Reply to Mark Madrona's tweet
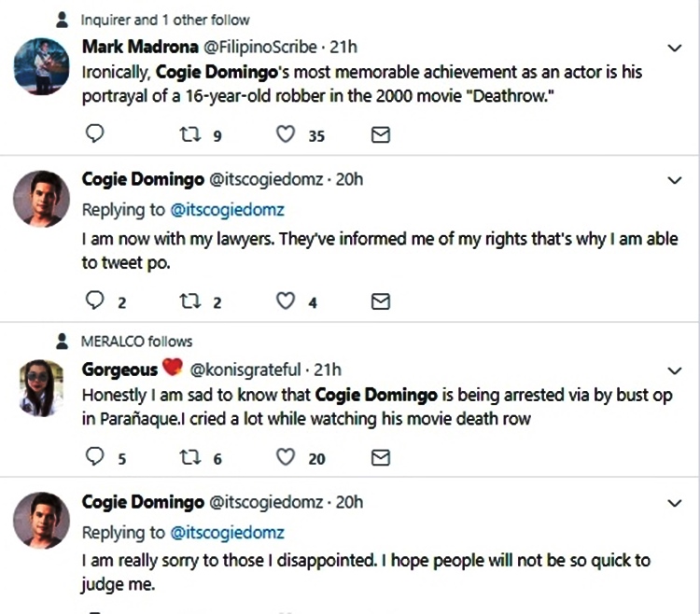 [93, 135]
